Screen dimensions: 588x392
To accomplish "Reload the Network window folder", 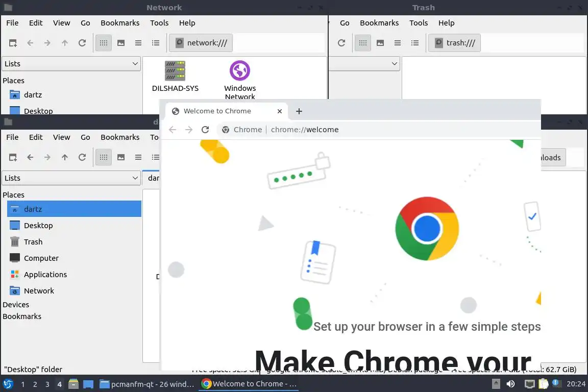I will (82, 43).
